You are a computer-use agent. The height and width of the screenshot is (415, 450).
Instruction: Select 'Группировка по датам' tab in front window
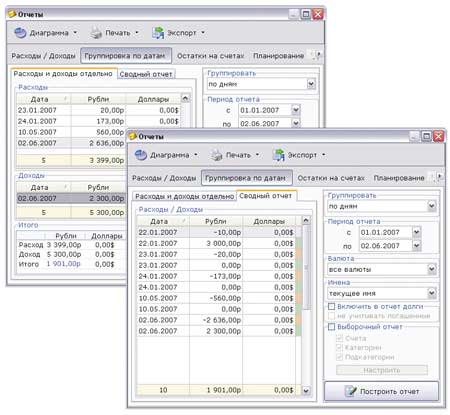[246, 178]
